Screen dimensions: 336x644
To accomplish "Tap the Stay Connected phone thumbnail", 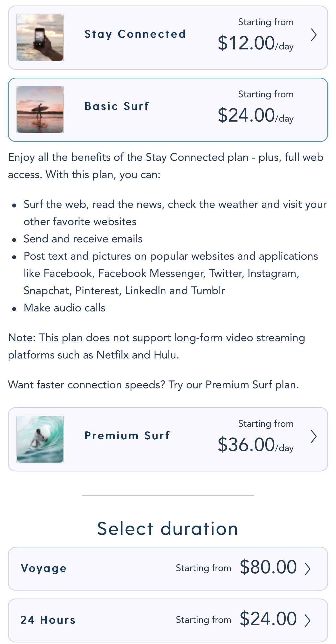I will pos(40,38).
